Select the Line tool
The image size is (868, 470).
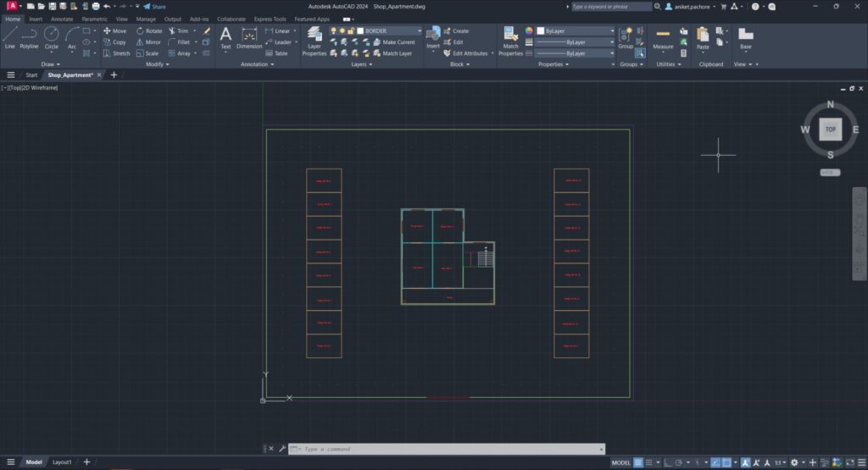(10, 37)
